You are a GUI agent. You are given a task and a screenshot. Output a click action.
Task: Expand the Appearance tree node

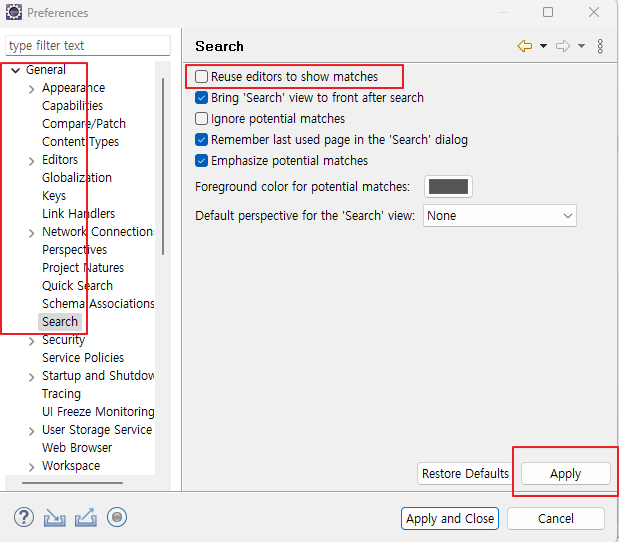click(32, 89)
